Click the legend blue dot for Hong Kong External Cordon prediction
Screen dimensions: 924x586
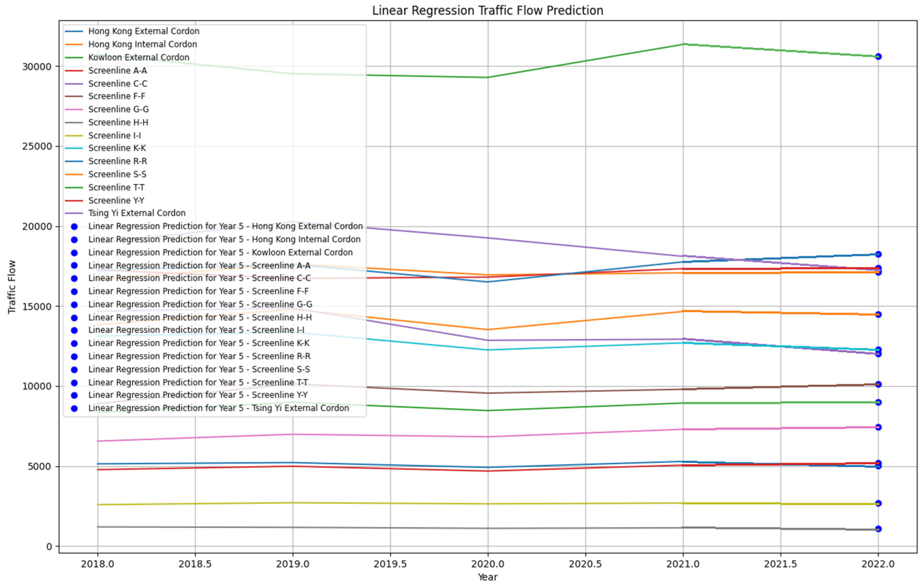74,227
